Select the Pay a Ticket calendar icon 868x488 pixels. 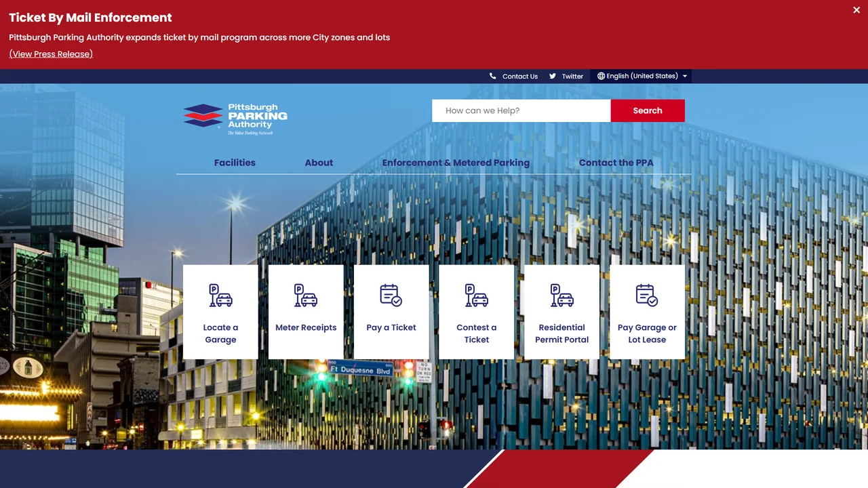391,295
